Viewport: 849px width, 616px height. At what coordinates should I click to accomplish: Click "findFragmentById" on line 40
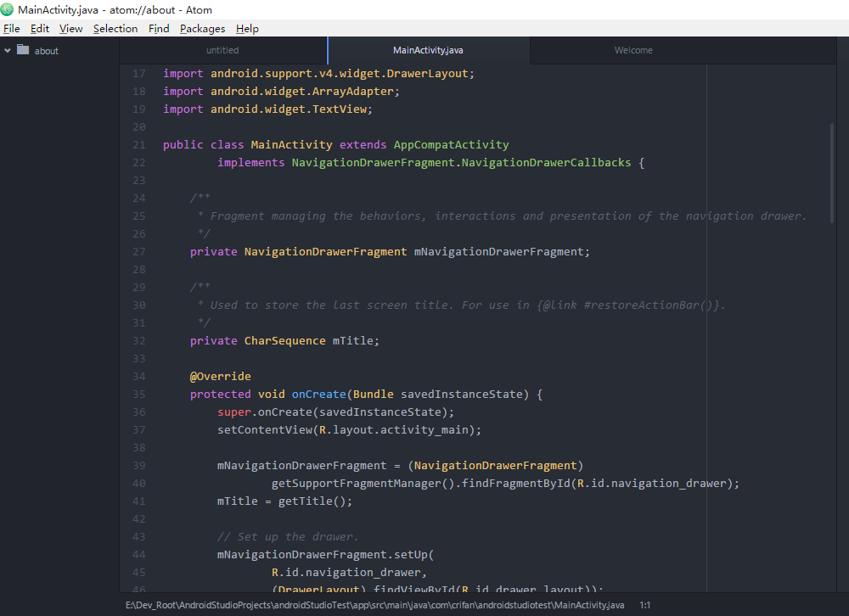click(x=515, y=484)
